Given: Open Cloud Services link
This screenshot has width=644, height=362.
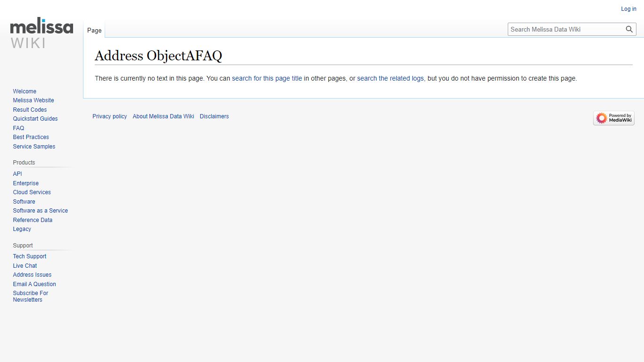Looking at the screenshot, I should (32, 192).
